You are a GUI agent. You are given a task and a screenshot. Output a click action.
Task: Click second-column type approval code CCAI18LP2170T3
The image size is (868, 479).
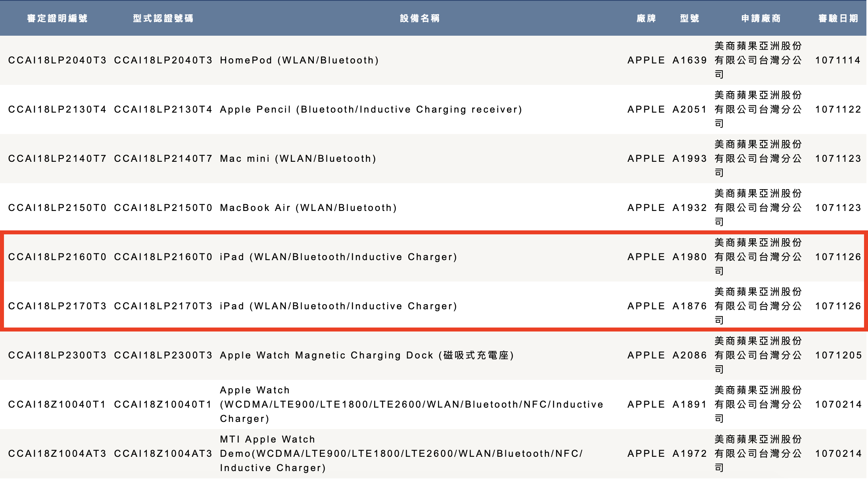coord(163,306)
